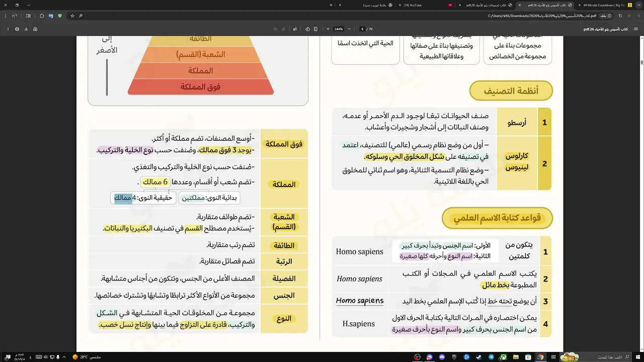Undo the last annotation
Image resolution: width=644 pixels, height=362 pixels.
click(x=275, y=29)
